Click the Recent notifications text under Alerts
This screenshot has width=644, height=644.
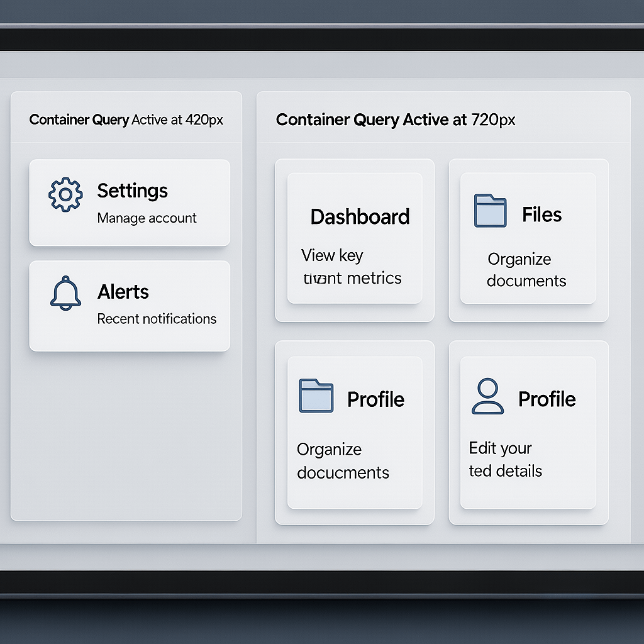[157, 319]
